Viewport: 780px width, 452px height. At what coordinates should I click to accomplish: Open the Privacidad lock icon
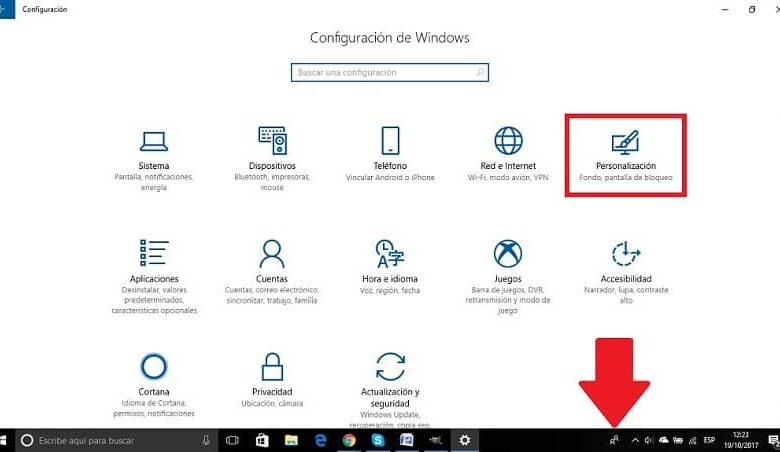point(272,367)
